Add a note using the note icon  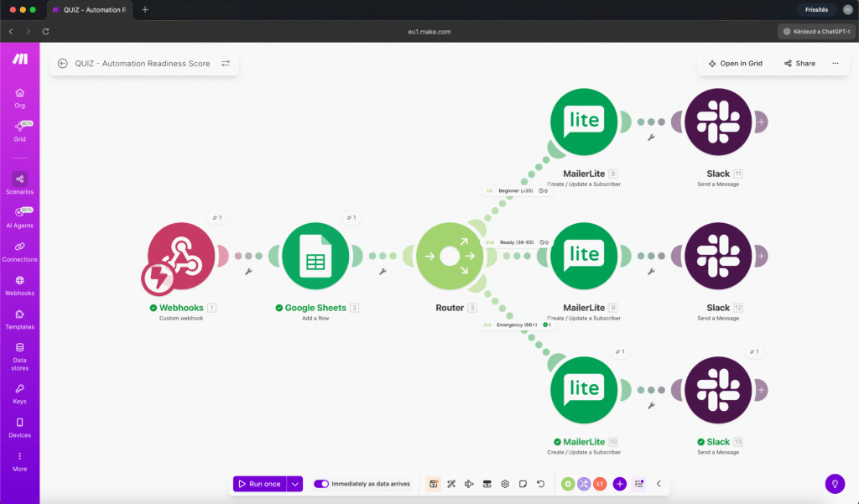point(523,484)
